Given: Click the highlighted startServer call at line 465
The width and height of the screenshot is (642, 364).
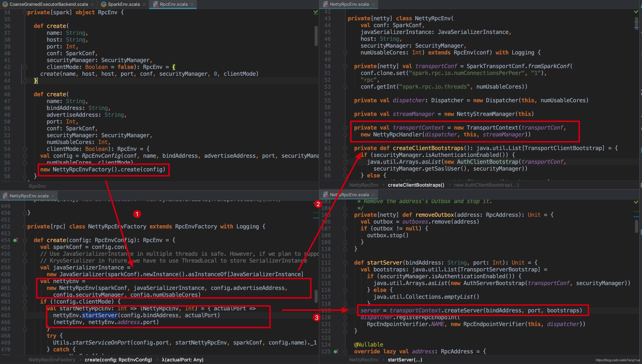Looking at the screenshot, I should (x=100, y=316).
